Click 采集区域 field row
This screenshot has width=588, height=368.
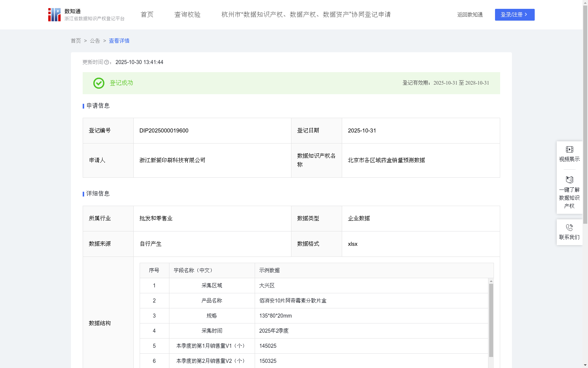coord(212,286)
